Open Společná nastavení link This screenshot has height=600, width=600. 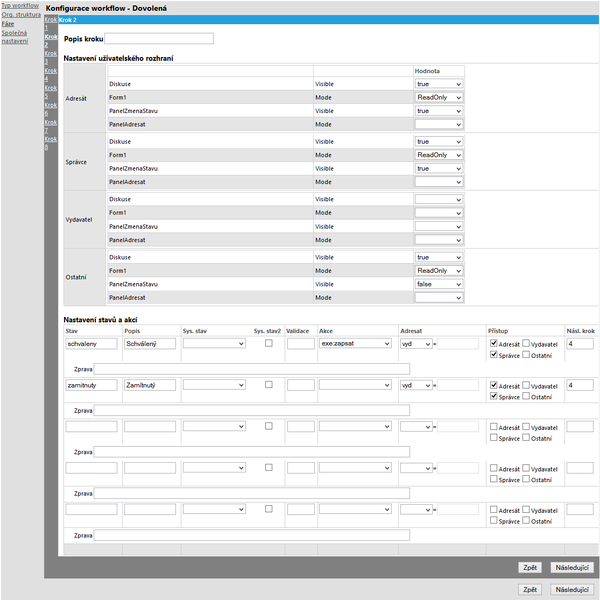15,37
